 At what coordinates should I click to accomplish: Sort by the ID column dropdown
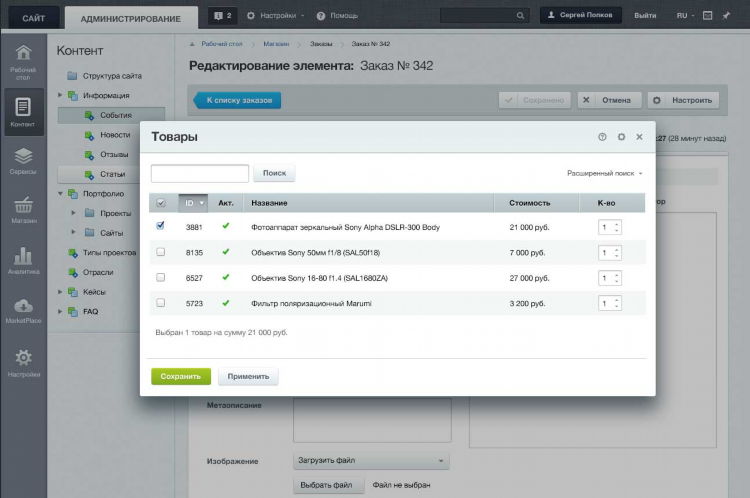coord(193,203)
